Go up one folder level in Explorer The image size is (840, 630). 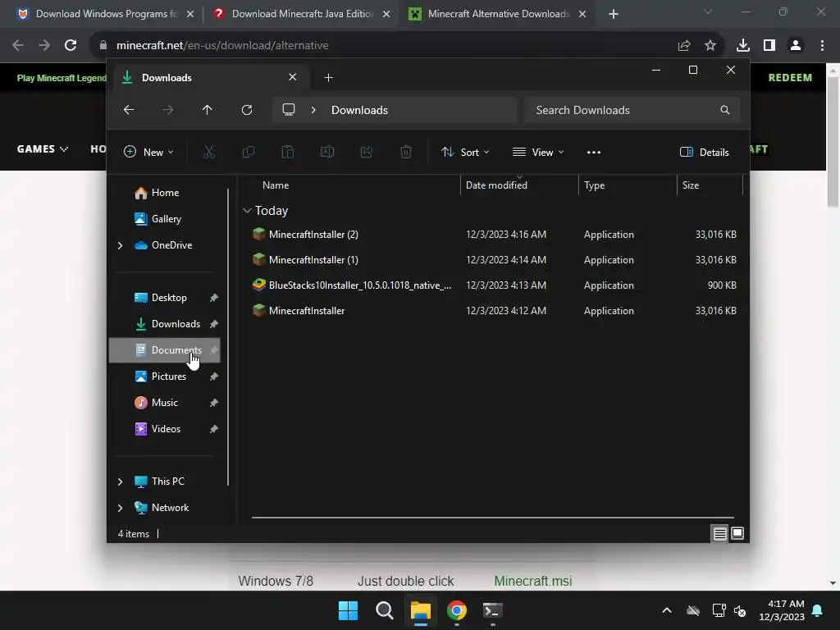(208, 110)
